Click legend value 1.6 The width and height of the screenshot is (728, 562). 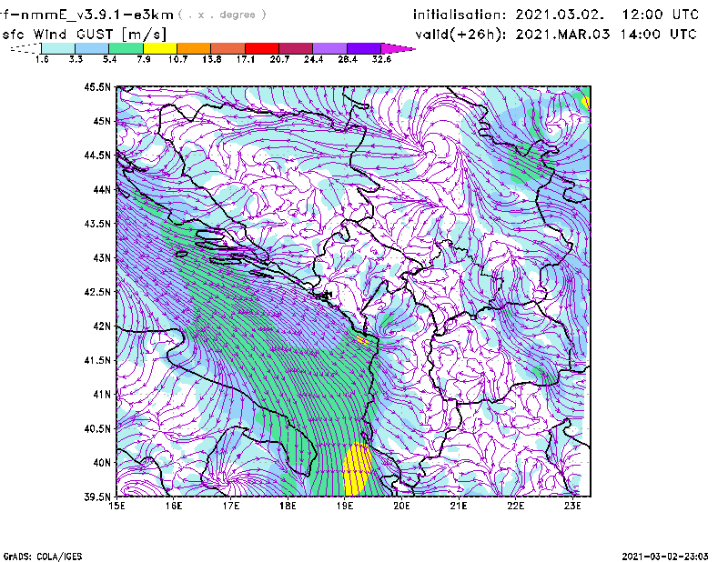coord(42,59)
